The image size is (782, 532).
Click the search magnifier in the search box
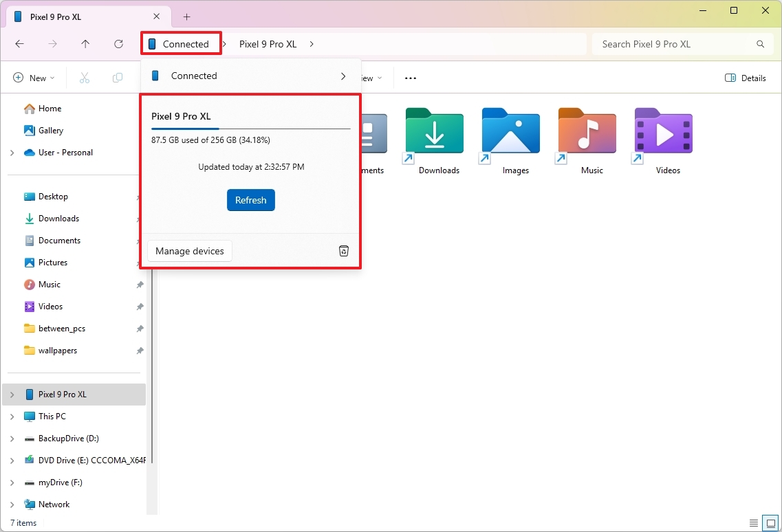760,43
